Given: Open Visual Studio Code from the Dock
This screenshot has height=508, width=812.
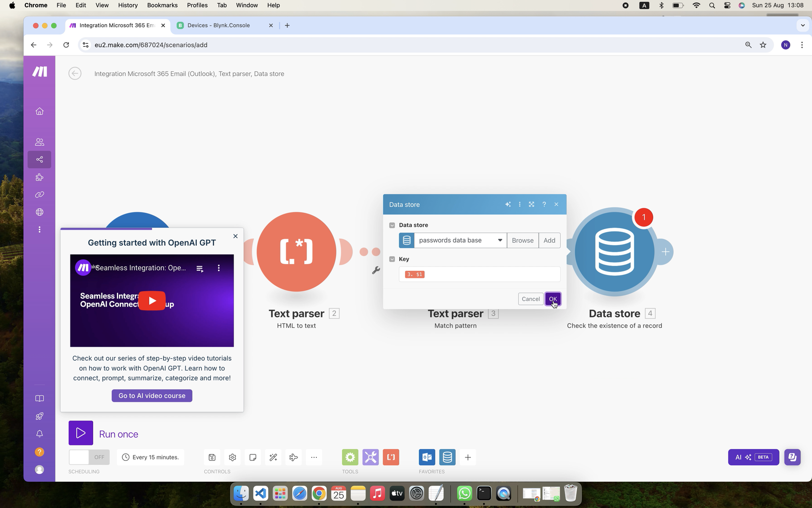Looking at the screenshot, I should click(260, 494).
